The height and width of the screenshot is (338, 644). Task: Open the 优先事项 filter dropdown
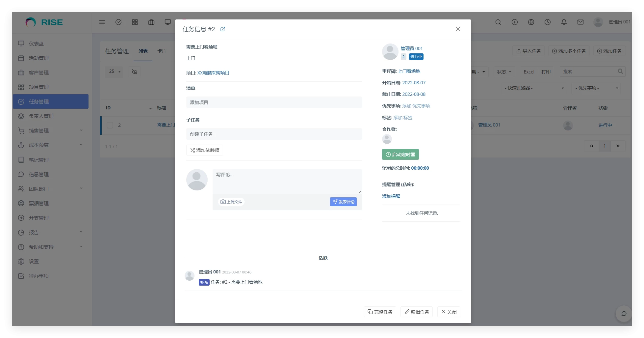point(596,88)
